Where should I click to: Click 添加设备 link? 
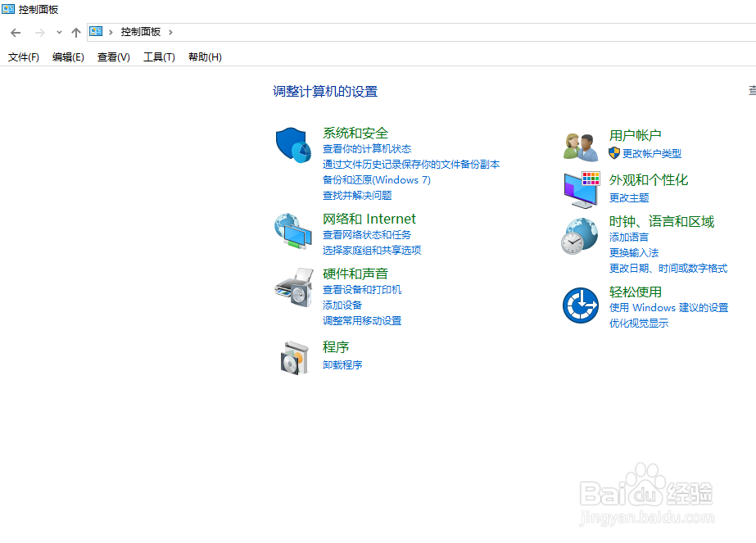(342, 305)
